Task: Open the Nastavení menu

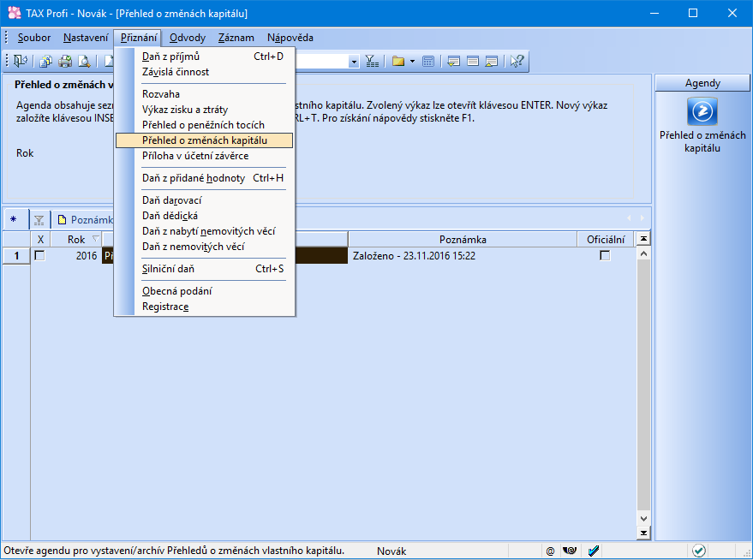Action: pos(86,38)
